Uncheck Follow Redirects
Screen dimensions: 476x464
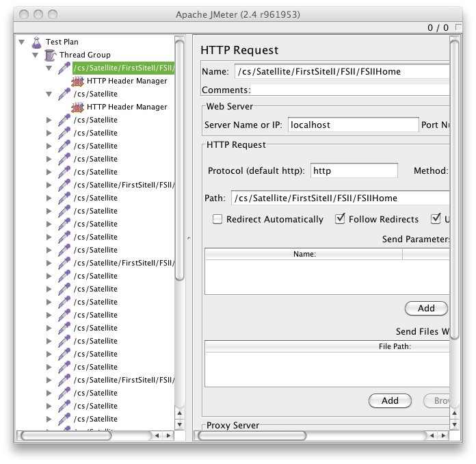340,218
